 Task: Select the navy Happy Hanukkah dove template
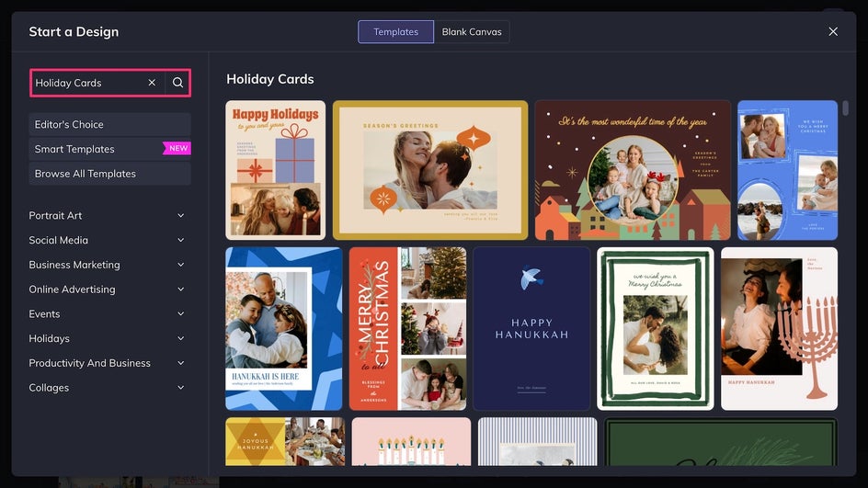click(x=531, y=329)
